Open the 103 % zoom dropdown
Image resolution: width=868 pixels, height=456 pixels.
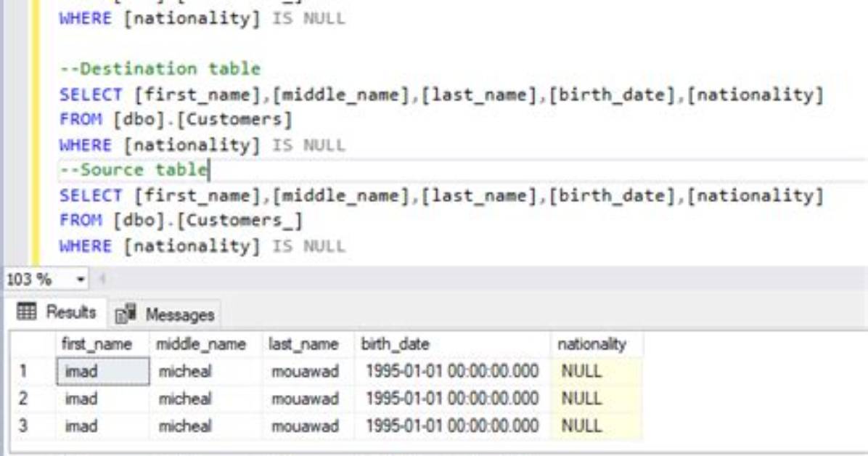(81, 279)
